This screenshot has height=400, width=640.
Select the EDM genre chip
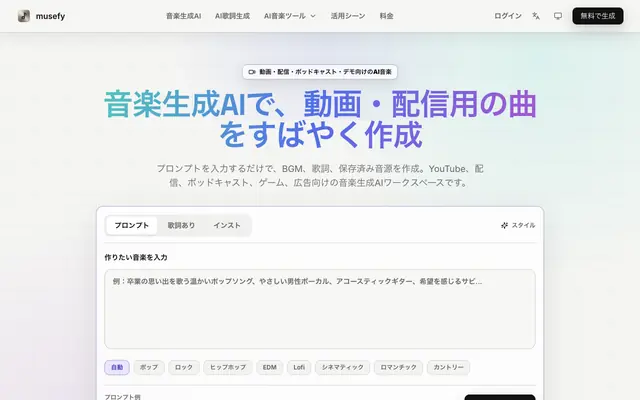click(x=269, y=367)
